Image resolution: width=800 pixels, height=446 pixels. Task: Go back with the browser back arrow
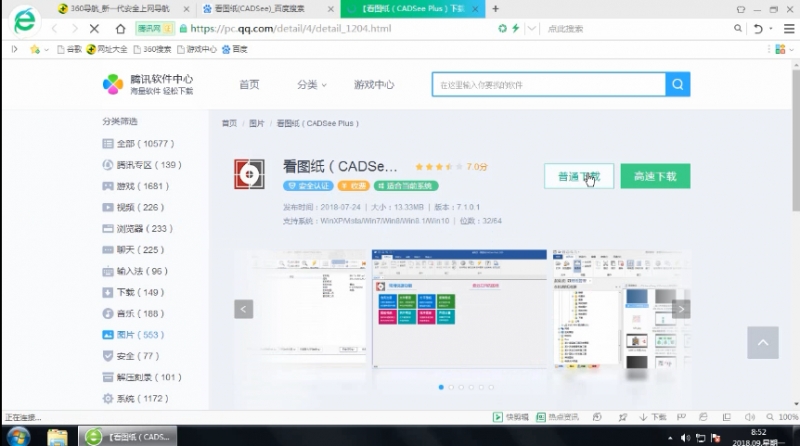(55, 29)
